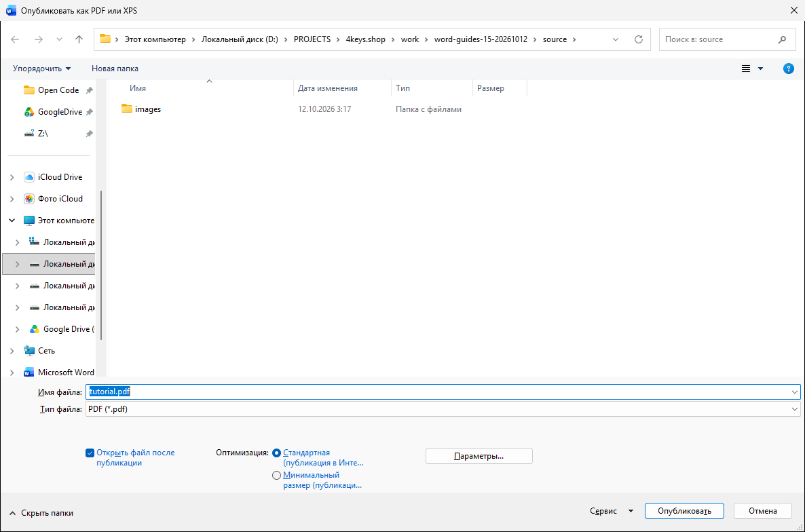Expand the Сеть tree node
The image size is (805, 532).
tap(12, 351)
